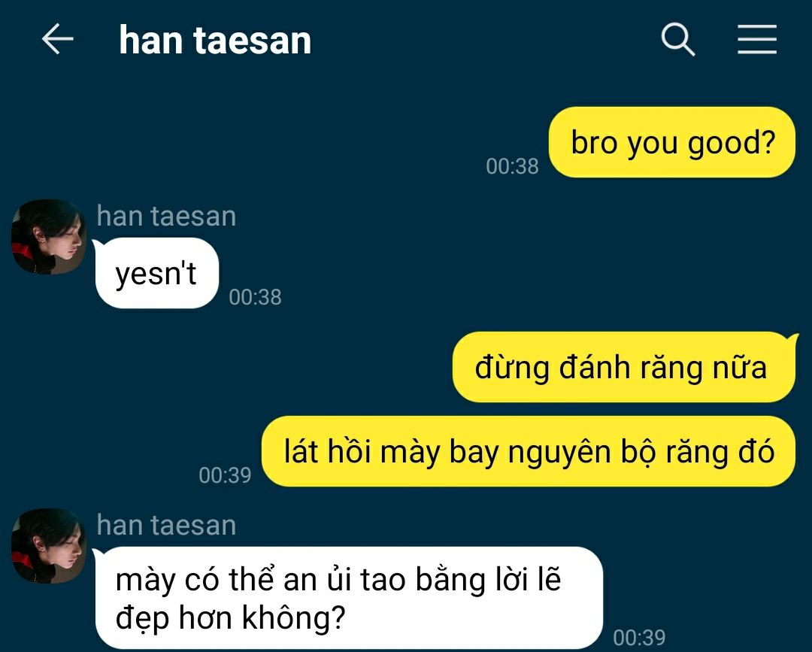This screenshot has width=812, height=652.
Task: Open han taesan's avatar beside last message
Action: tap(49, 546)
